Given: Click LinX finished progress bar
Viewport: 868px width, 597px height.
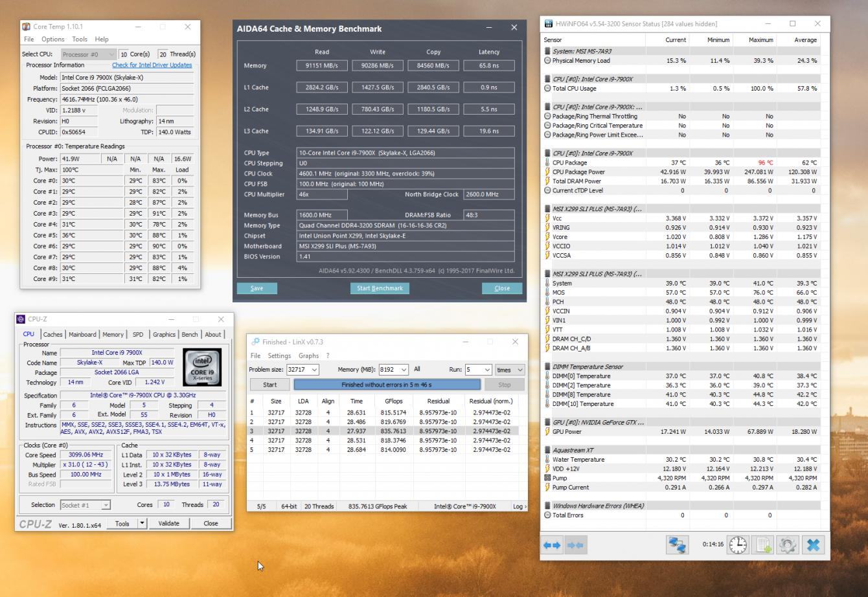Looking at the screenshot, I should point(387,385).
